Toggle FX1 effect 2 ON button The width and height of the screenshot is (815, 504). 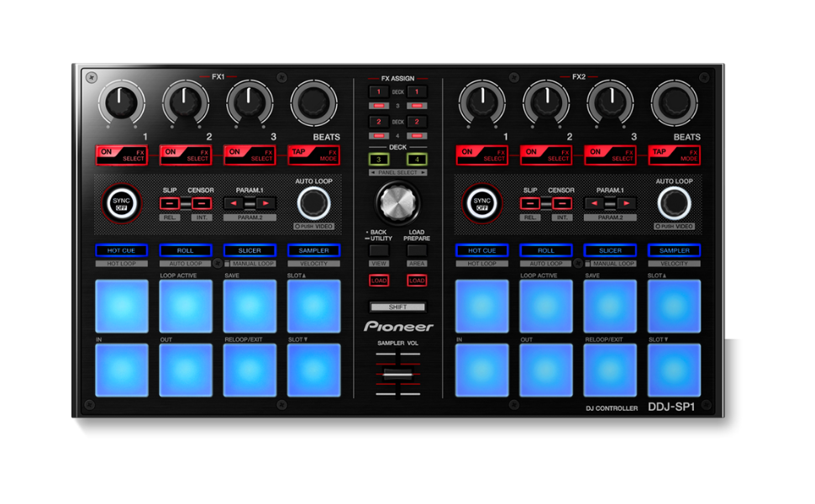tap(186, 155)
